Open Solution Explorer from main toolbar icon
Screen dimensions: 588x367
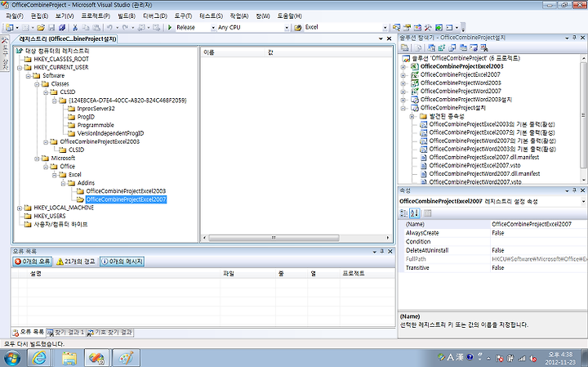[x=396, y=28]
